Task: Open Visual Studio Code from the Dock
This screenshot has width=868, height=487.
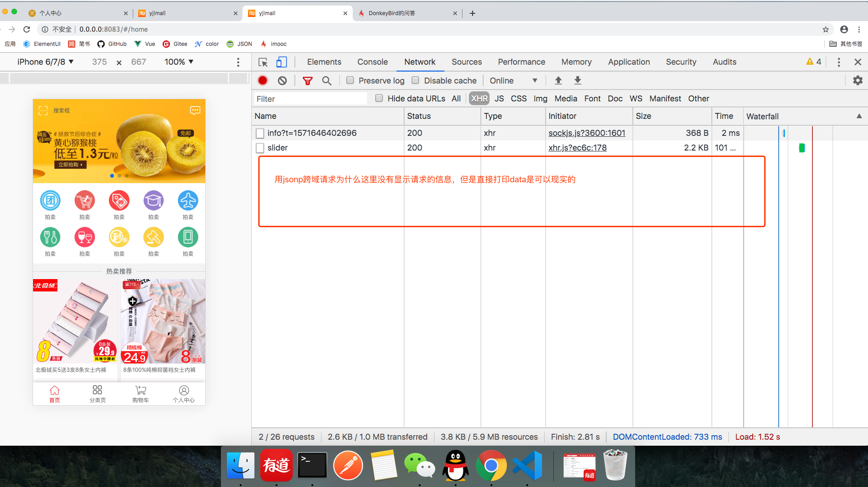Action: pos(527,465)
